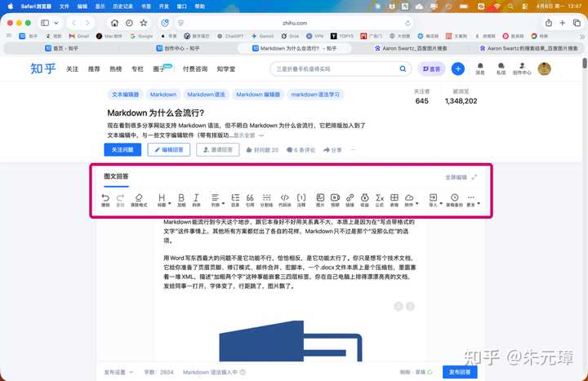Click the undo (撤销) icon in editor toolbar

[x=105, y=199]
